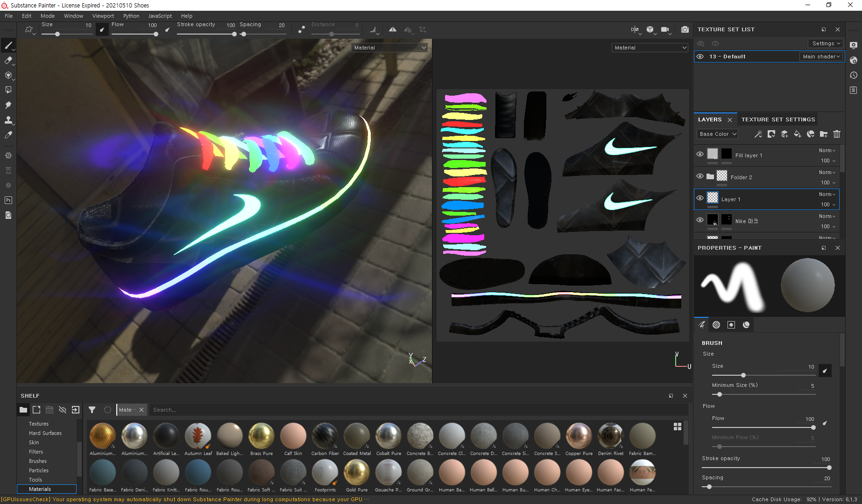Open the camera options dropdown above viewport
862x504 pixels.
666,29
